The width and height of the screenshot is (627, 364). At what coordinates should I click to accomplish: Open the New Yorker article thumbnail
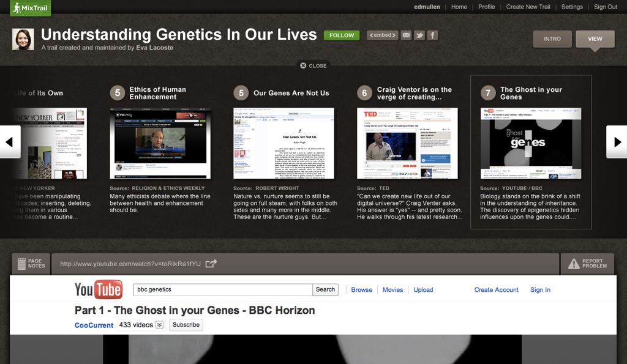click(x=50, y=143)
